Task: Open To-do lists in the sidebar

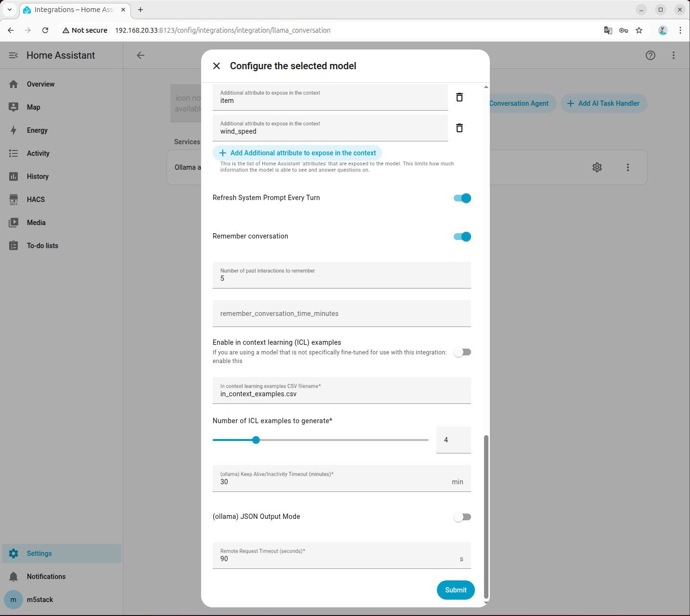Action: 42,246
